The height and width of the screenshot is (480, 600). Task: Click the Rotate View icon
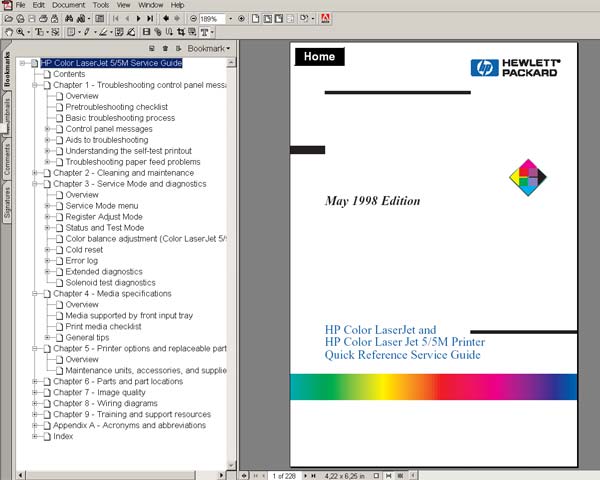[x=304, y=18]
